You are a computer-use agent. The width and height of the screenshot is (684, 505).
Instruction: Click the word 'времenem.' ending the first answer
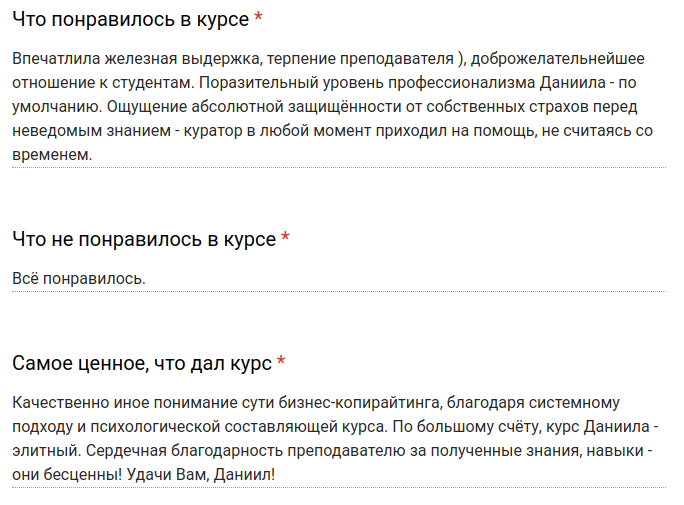52,155
